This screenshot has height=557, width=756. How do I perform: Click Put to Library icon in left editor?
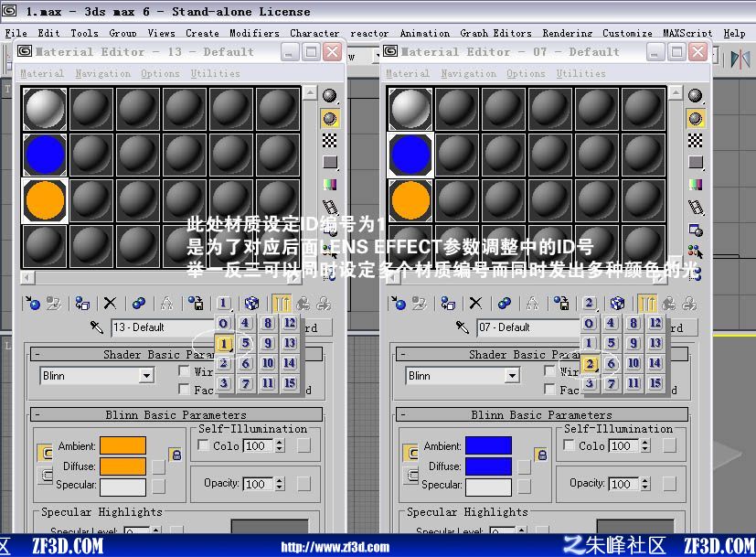click(x=196, y=304)
